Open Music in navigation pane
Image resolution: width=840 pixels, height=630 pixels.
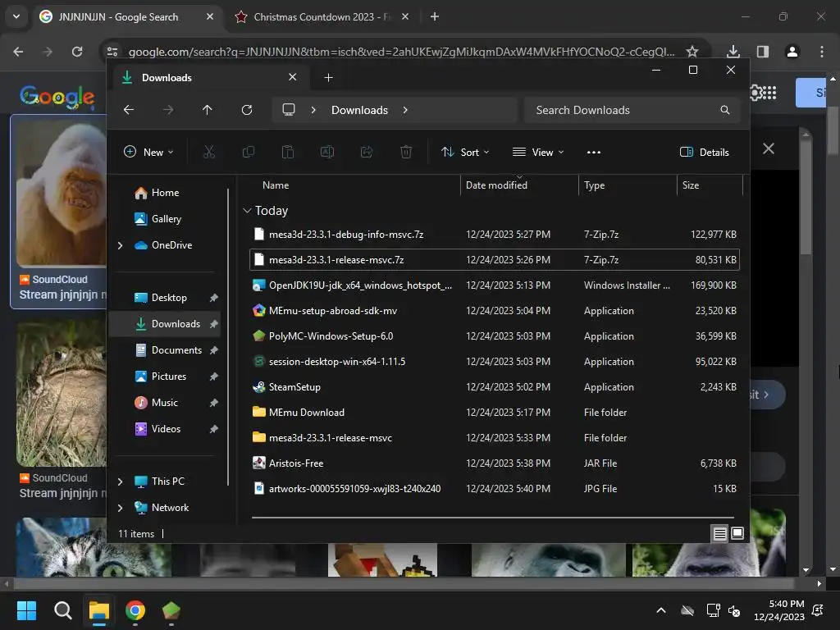pyautogui.click(x=164, y=402)
